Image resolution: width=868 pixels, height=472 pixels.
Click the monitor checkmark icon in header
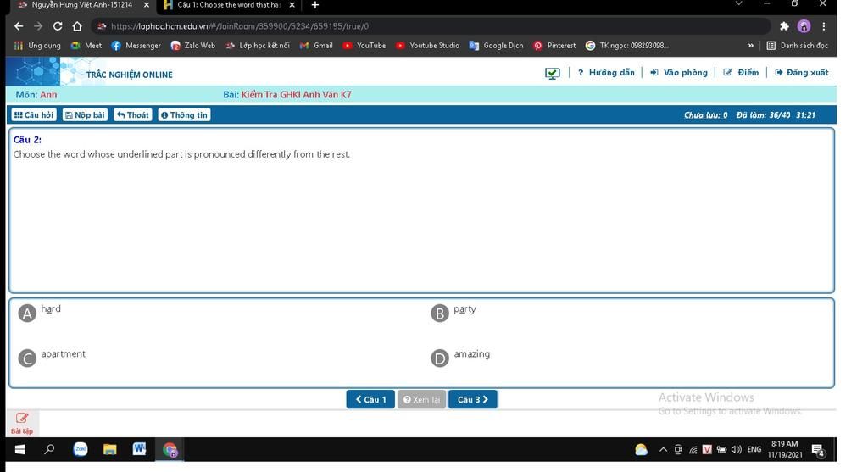tap(553, 73)
